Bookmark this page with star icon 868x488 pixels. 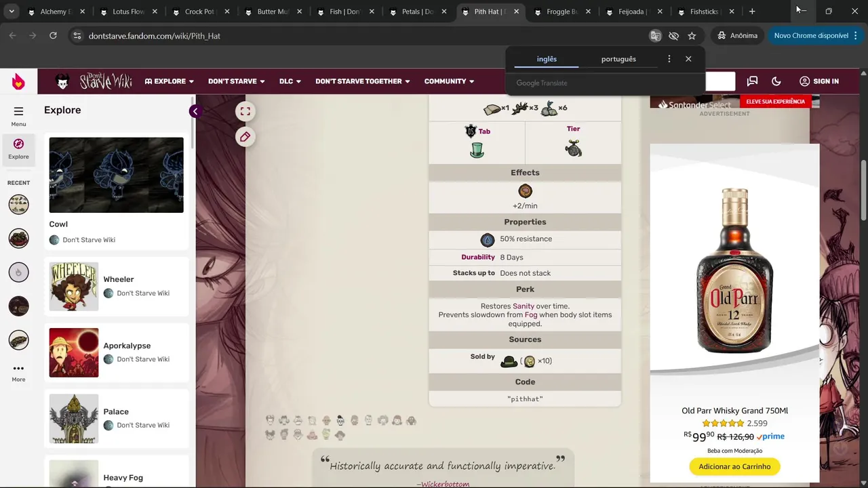click(x=692, y=36)
